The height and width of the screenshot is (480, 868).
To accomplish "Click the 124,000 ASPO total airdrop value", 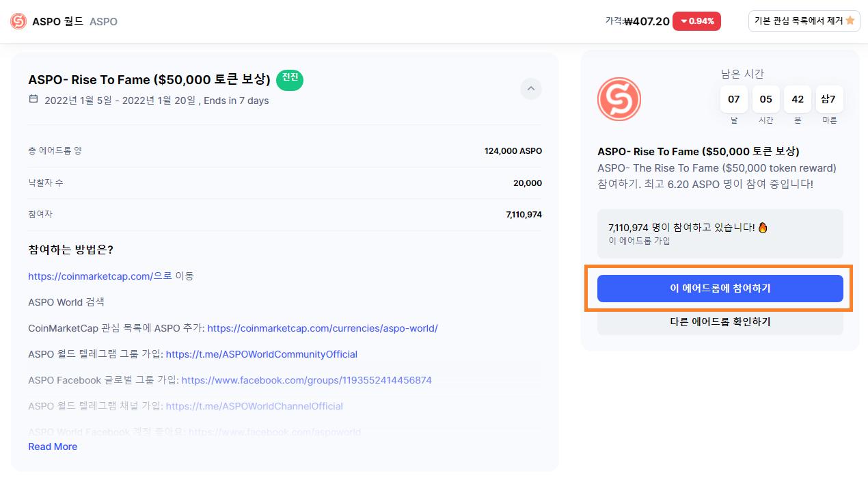I will [513, 150].
